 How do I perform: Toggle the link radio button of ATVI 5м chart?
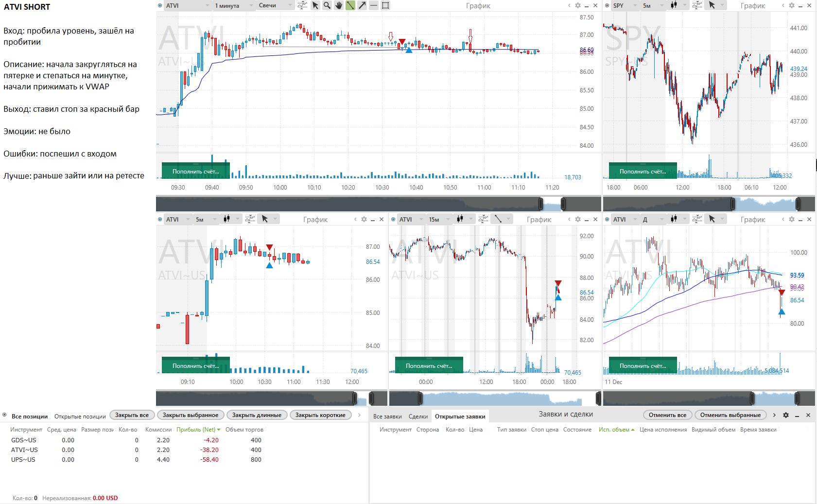[x=160, y=219]
